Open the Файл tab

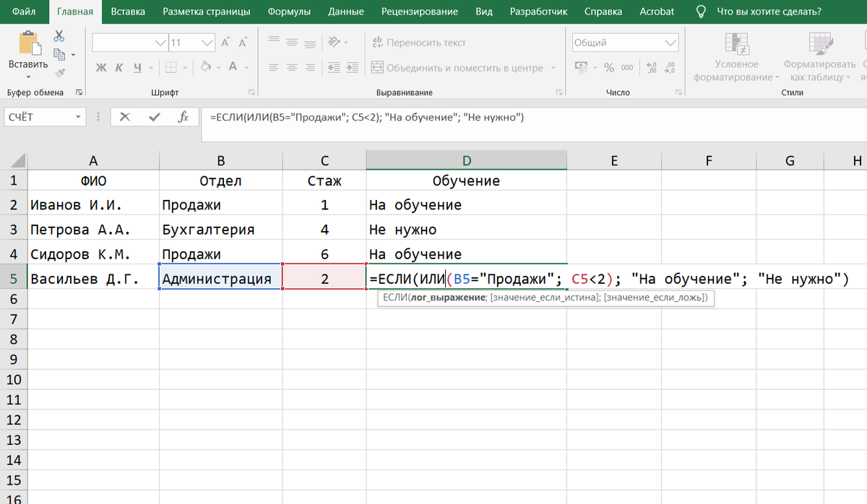[x=24, y=12]
